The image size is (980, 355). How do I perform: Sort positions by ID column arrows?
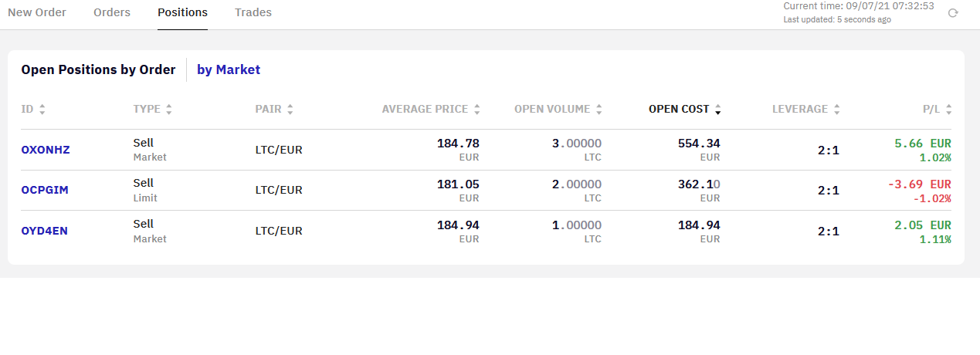tap(42, 110)
